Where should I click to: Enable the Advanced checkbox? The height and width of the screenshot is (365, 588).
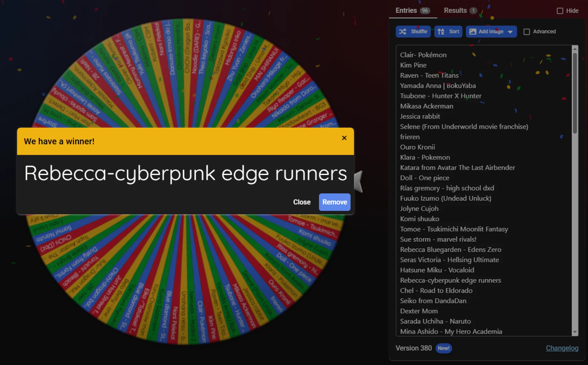click(x=526, y=31)
